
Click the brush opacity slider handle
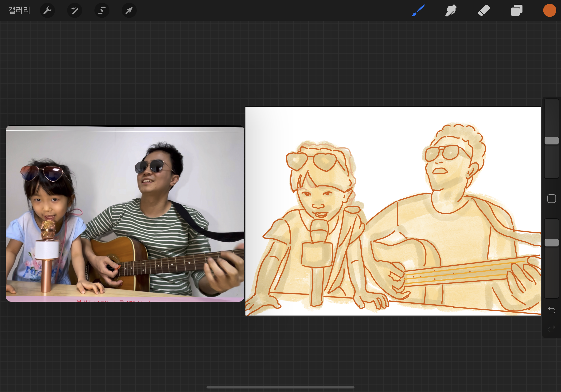point(551,243)
